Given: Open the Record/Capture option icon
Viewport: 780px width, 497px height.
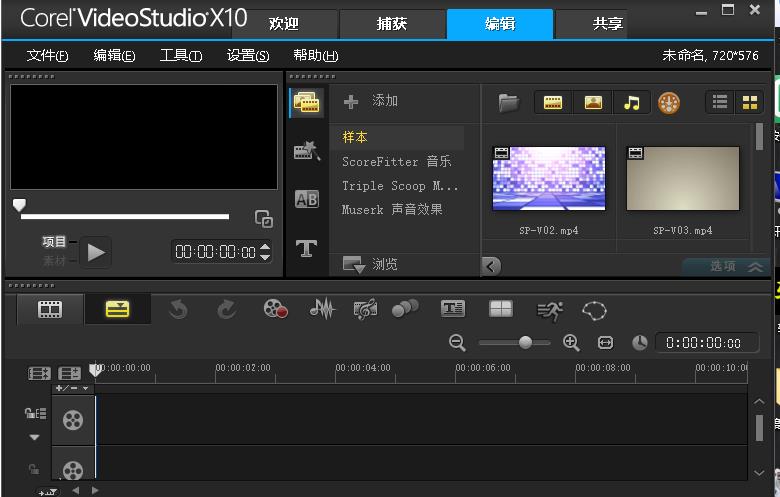Looking at the screenshot, I should pyautogui.click(x=275, y=309).
